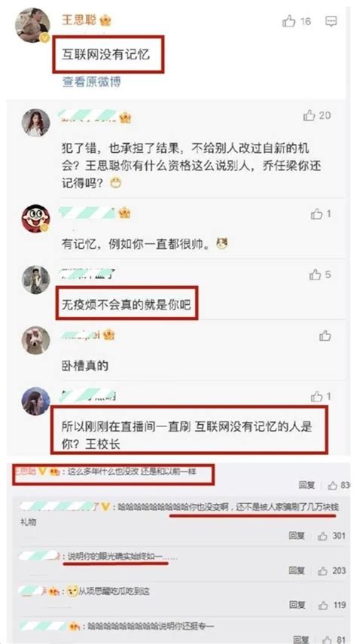Like the comment 无疫烦不会真的就是你吧
Image resolution: width=357 pixels, height=644 pixels.
(315, 275)
